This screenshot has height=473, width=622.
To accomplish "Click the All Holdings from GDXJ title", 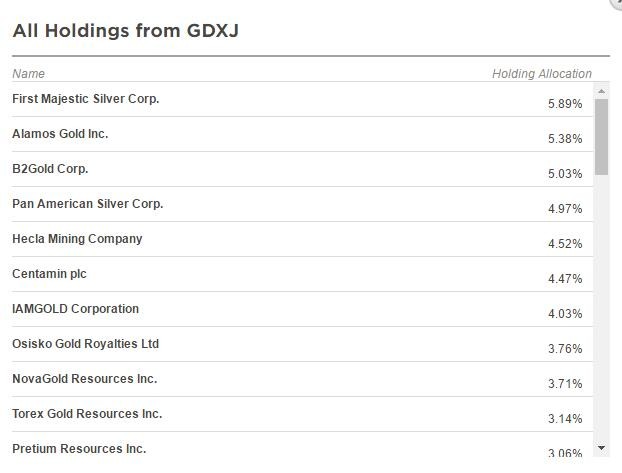I will point(126,31).
